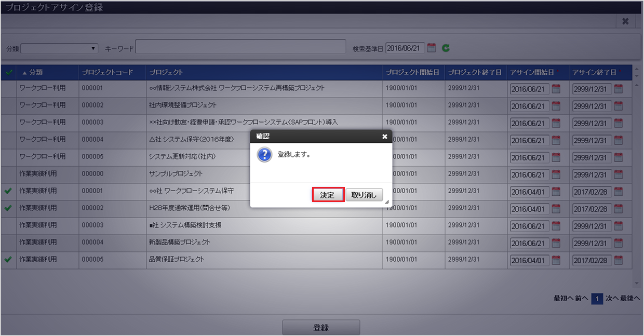Uncheck the H28年度通常運用 row checkmark
Viewport: 644px width, 336px height.
tap(8, 208)
